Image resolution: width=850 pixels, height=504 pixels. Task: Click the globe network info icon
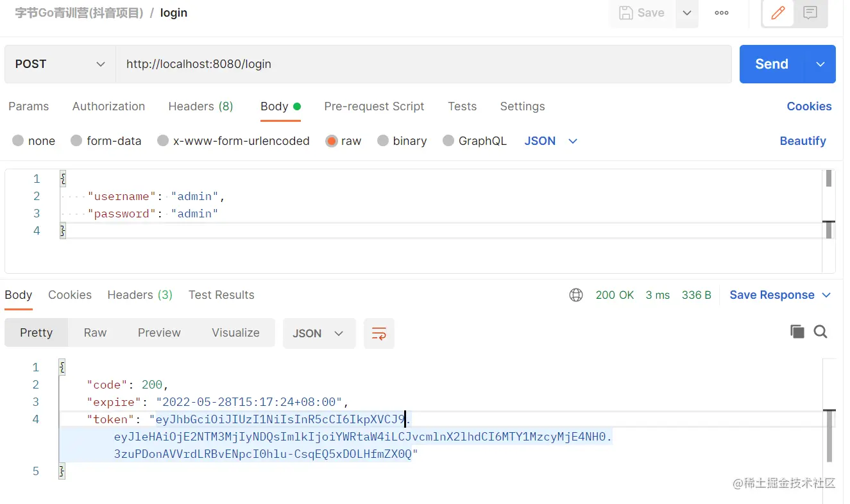pyautogui.click(x=576, y=295)
